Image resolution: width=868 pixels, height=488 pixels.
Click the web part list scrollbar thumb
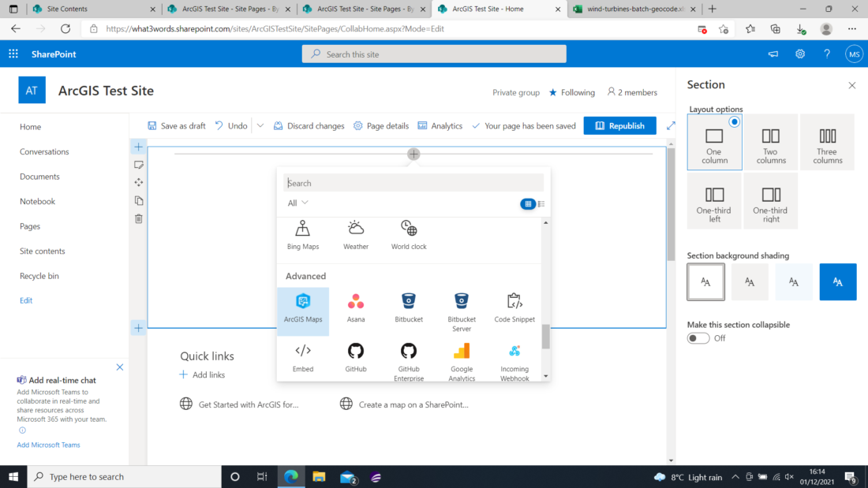point(546,337)
